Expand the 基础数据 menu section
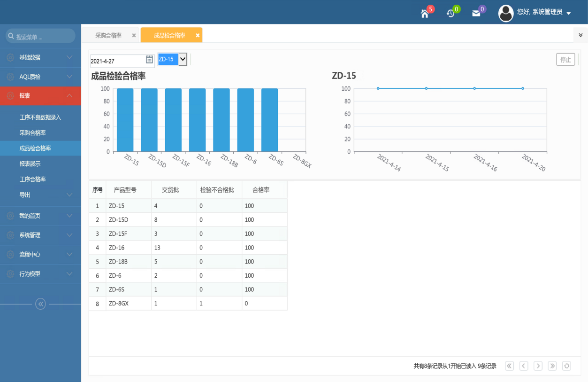Screen dimensions: 588x382 pos(40,57)
